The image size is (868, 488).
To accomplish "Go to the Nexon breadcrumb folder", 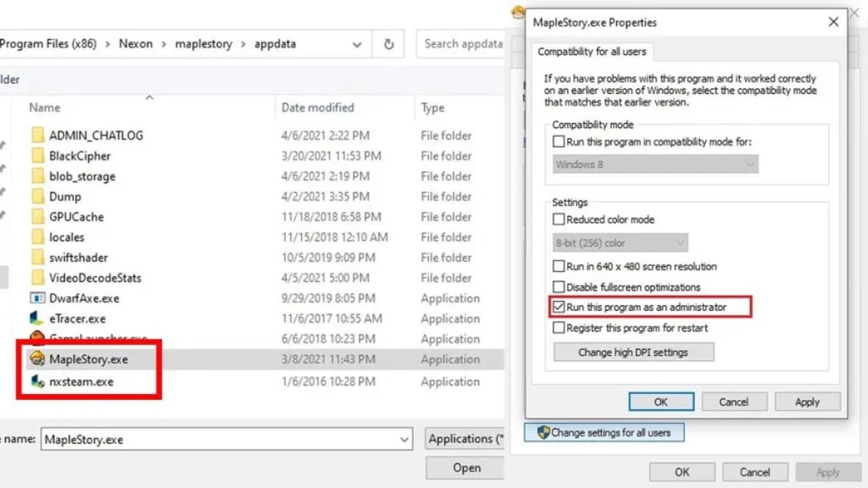I will (136, 44).
